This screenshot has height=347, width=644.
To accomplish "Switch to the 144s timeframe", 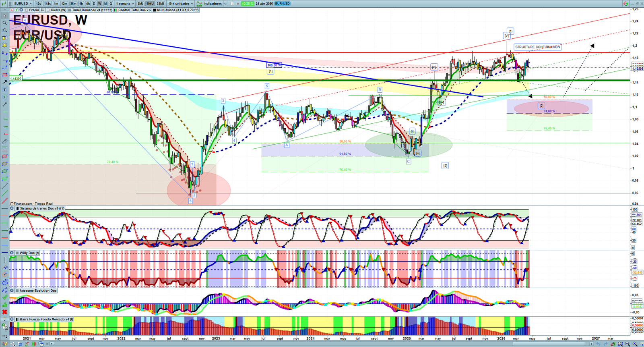I will (47, 4).
